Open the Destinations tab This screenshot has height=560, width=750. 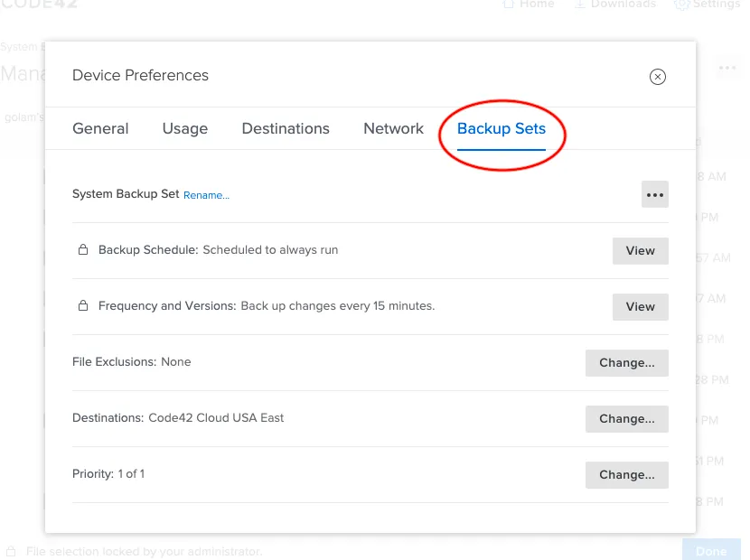click(x=286, y=128)
